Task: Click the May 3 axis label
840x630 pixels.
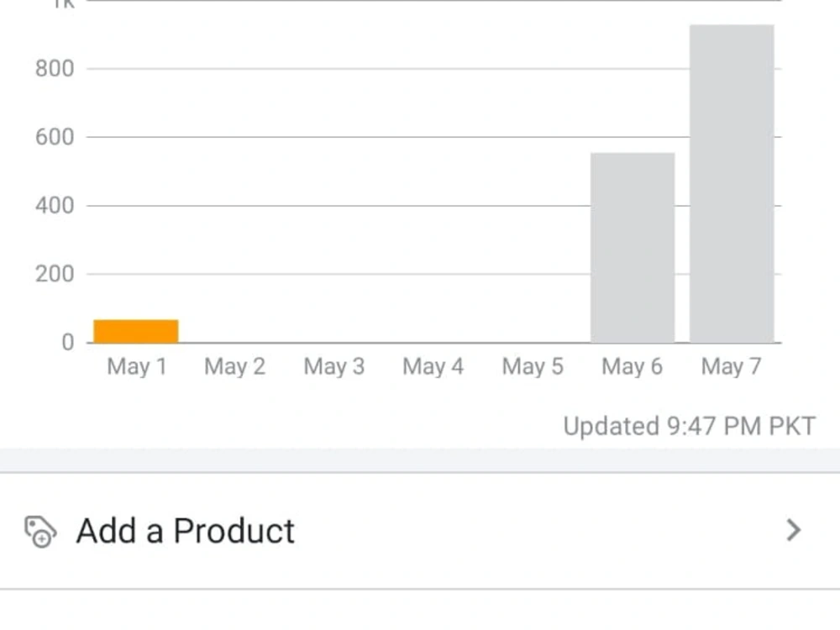Action: click(334, 367)
